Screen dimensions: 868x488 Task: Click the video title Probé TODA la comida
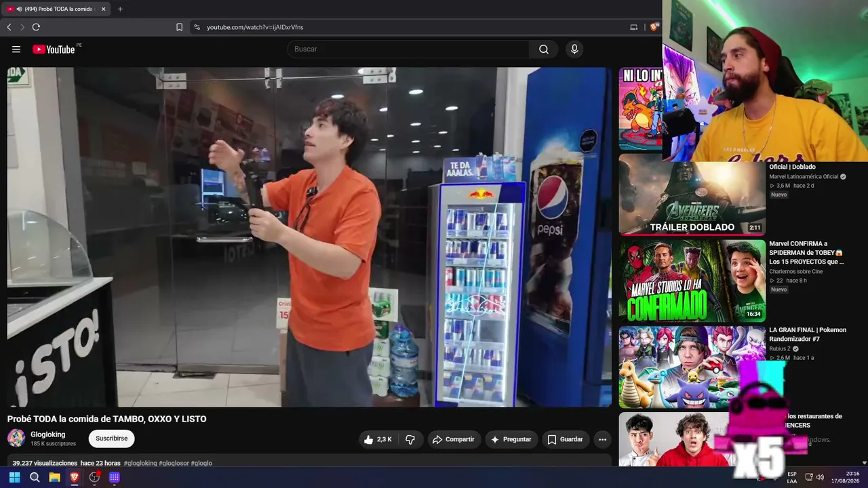(x=107, y=419)
